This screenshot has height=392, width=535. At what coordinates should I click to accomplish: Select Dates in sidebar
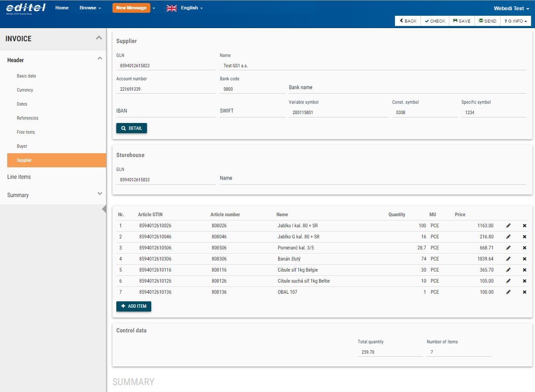click(22, 104)
